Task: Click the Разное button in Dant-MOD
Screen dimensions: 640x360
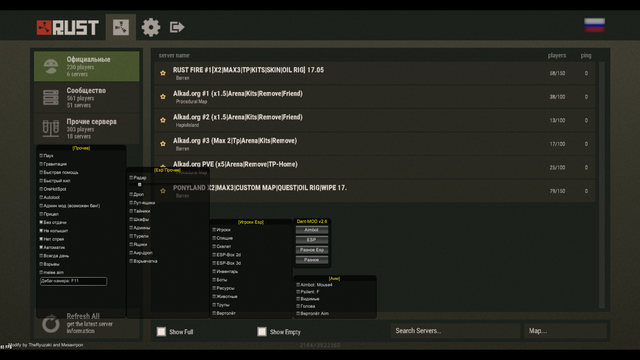Action: click(312, 260)
